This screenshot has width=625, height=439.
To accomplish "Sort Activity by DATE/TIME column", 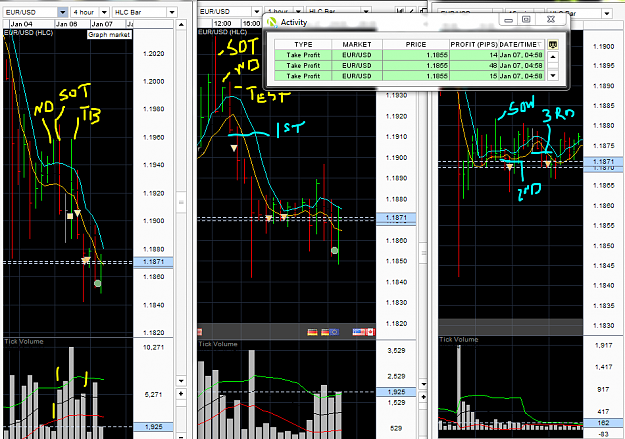I will 521,44.
